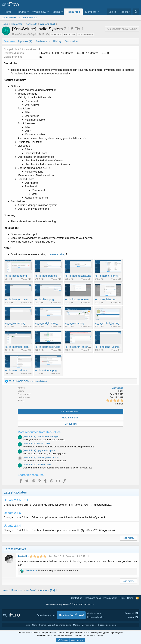
Task: Select the Overview tab
Action: point(9,41)
